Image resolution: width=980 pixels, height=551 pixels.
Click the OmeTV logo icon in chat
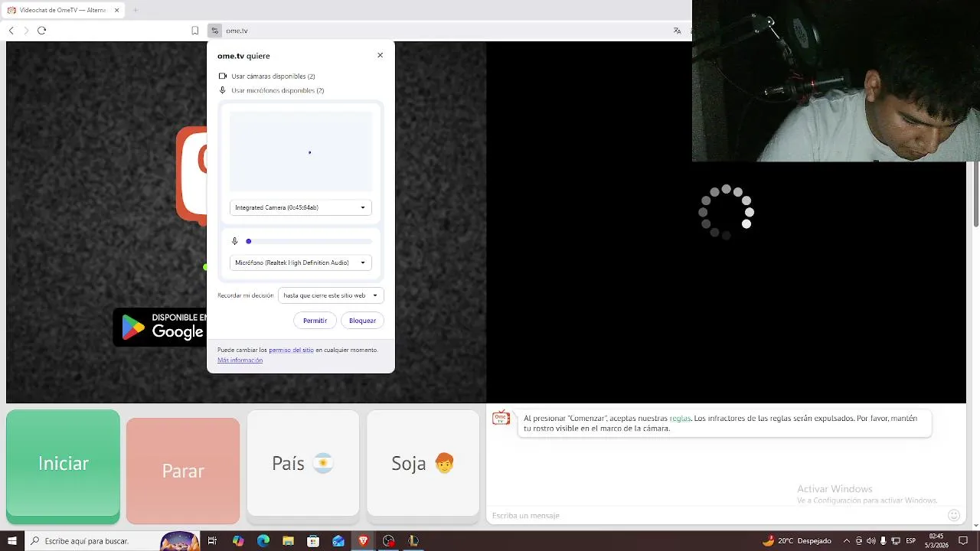pos(501,418)
